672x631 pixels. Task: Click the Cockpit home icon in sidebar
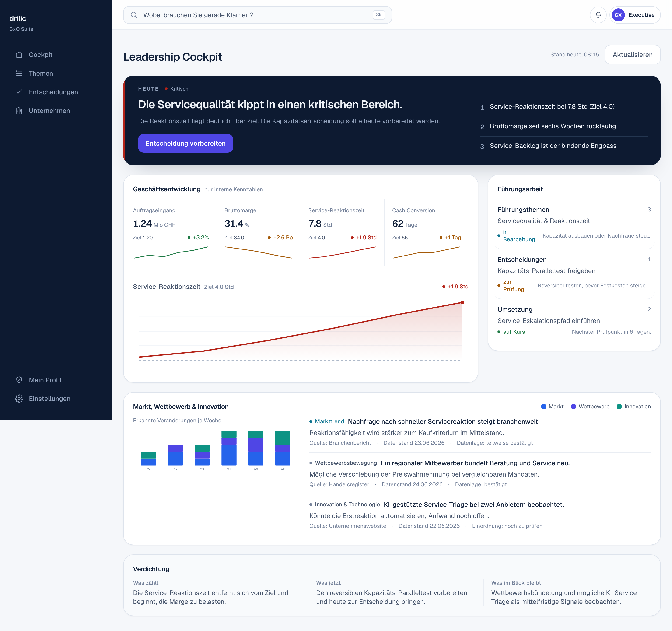click(x=19, y=55)
